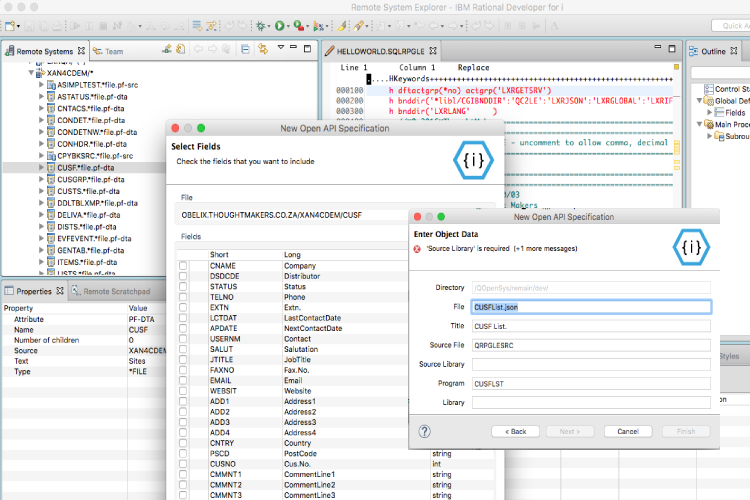Select the DELIVA.*file.pf-dta tree row
Screen dimensions: 750x500
(84, 215)
